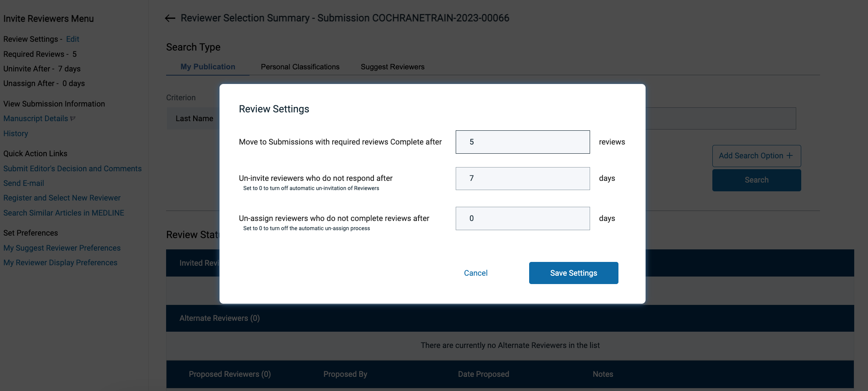868x391 pixels.
Task: Open My Reviewer Display Preferences
Action: [61, 262]
